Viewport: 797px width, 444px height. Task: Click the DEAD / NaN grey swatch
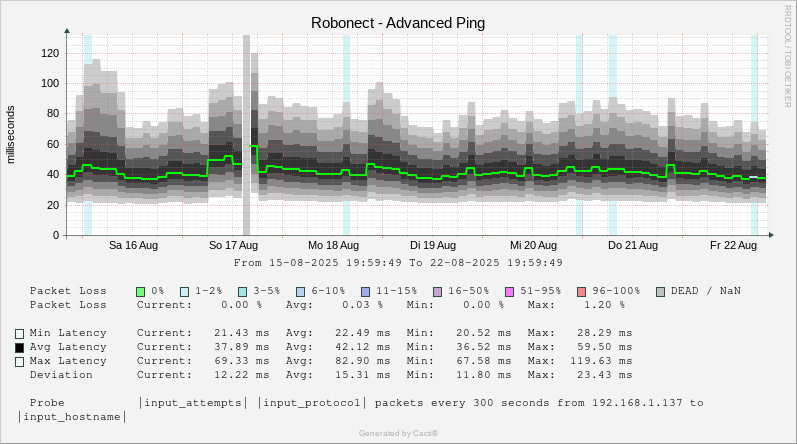tap(660, 292)
